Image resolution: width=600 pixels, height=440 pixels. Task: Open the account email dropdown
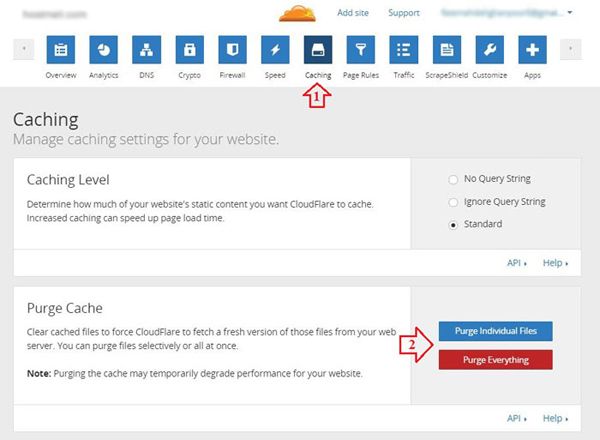507,13
